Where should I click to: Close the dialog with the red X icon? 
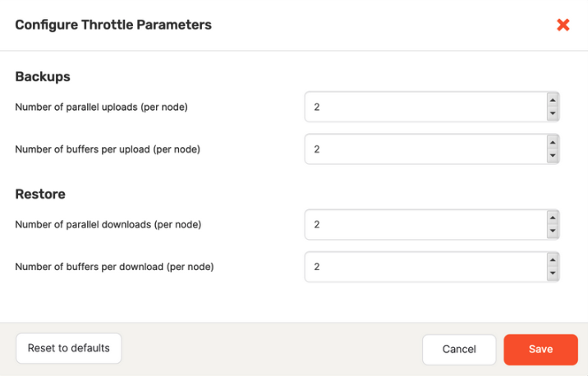click(x=563, y=25)
